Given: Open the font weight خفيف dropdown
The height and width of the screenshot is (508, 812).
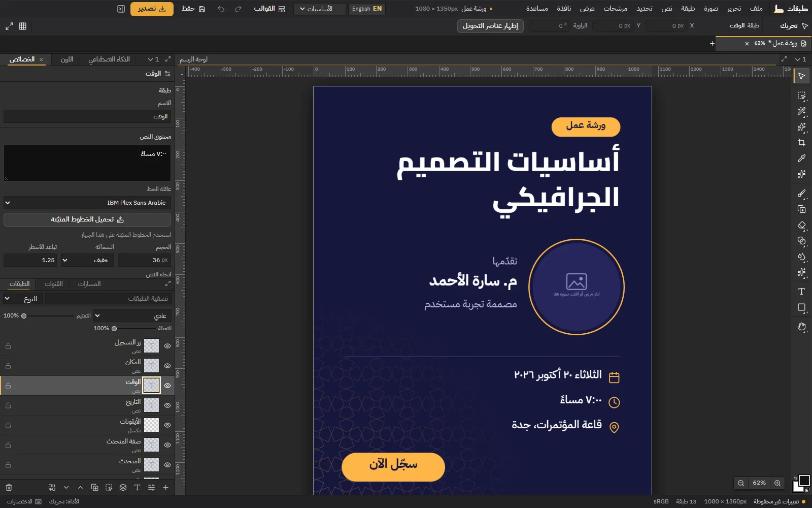Looking at the screenshot, I should pos(86,260).
